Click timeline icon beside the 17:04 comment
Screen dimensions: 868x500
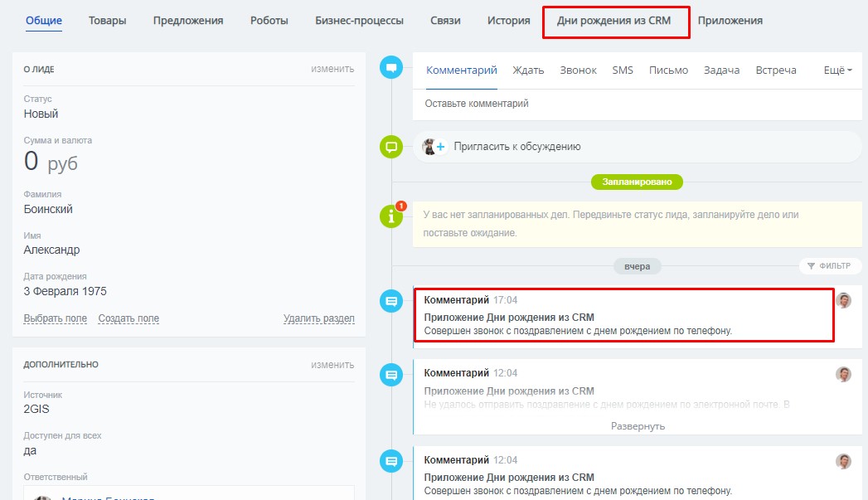click(x=390, y=301)
